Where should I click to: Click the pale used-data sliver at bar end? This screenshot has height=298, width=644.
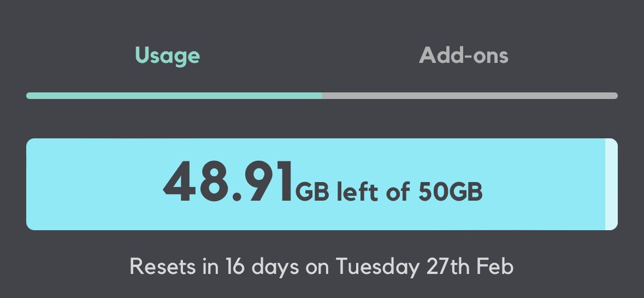tap(611, 184)
